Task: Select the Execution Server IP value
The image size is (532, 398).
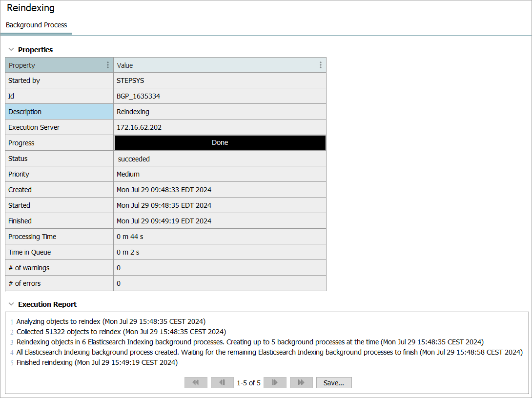Action: click(139, 127)
